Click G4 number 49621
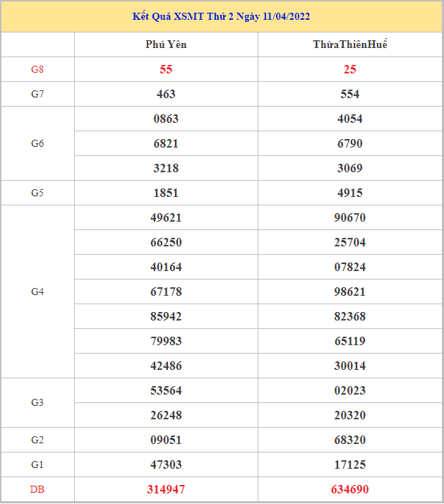The height and width of the screenshot is (504, 444). click(166, 217)
